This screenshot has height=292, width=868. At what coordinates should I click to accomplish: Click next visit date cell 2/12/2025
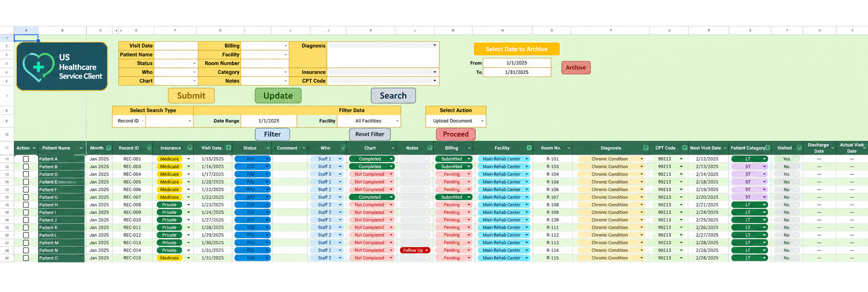pyautogui.click(x=707, y=159)
